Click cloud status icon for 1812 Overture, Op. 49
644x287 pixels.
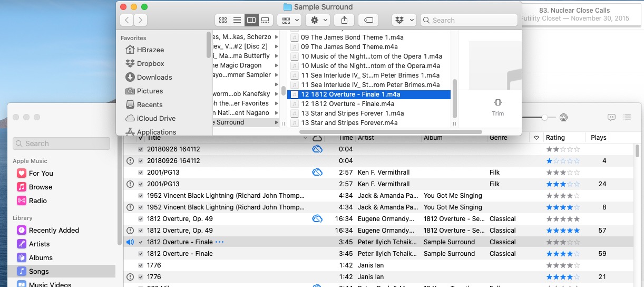coord(317,219)
